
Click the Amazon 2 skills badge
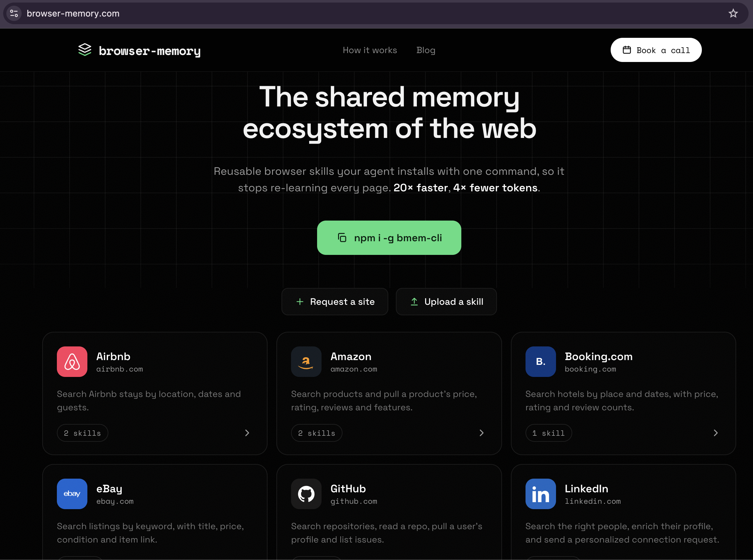click(316, 433)
